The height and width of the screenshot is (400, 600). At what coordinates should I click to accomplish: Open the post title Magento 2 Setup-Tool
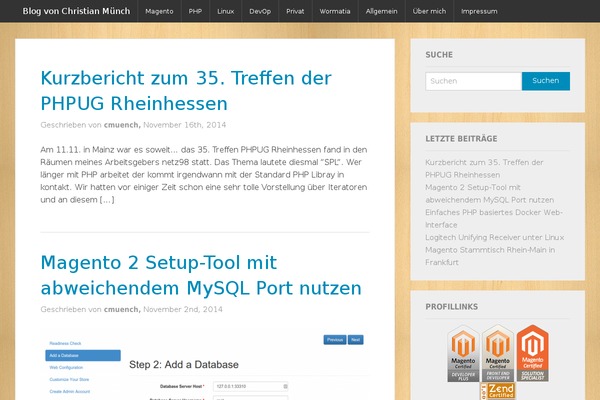(x=201, y=275)
